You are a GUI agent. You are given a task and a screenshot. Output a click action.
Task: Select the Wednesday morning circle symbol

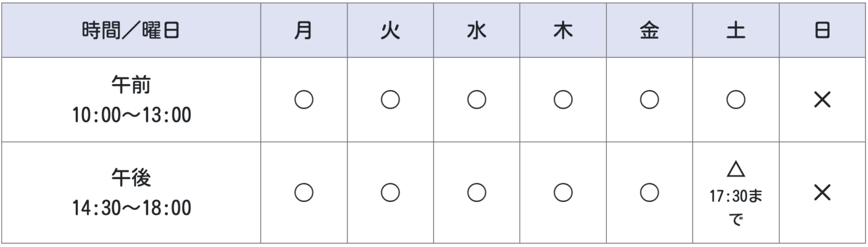point(477,100)
